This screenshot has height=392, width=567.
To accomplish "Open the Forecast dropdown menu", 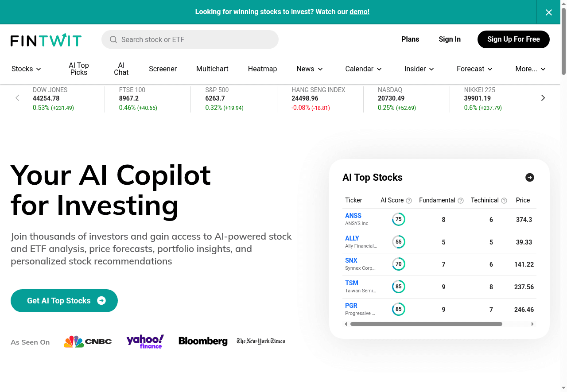I will coord(474,69).
